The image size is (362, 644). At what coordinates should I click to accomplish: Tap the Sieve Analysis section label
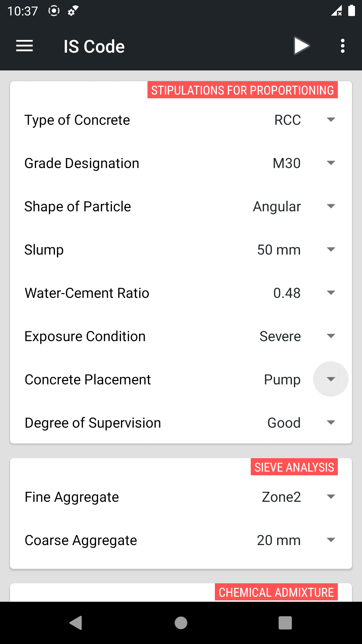(294, 467)
